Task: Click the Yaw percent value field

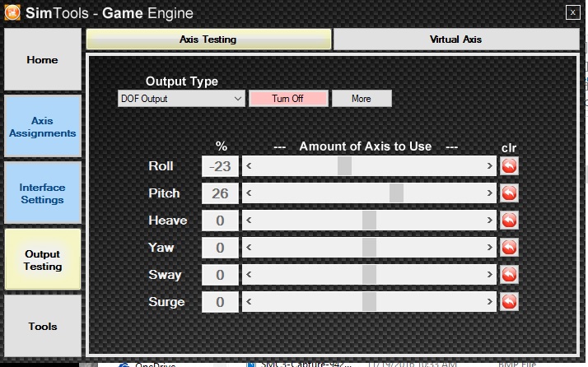Action: (220, 248)
